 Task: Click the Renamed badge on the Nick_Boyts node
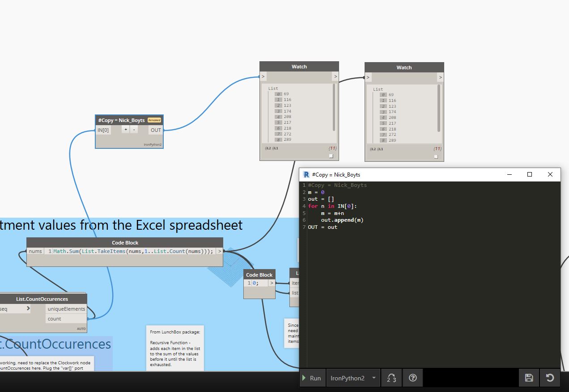(154, 120)
